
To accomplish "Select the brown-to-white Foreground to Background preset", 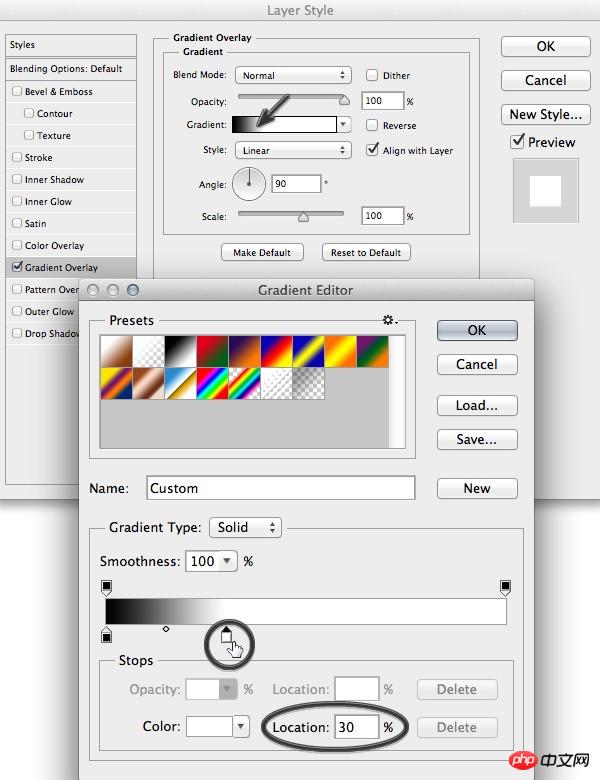I will point(116,352).
